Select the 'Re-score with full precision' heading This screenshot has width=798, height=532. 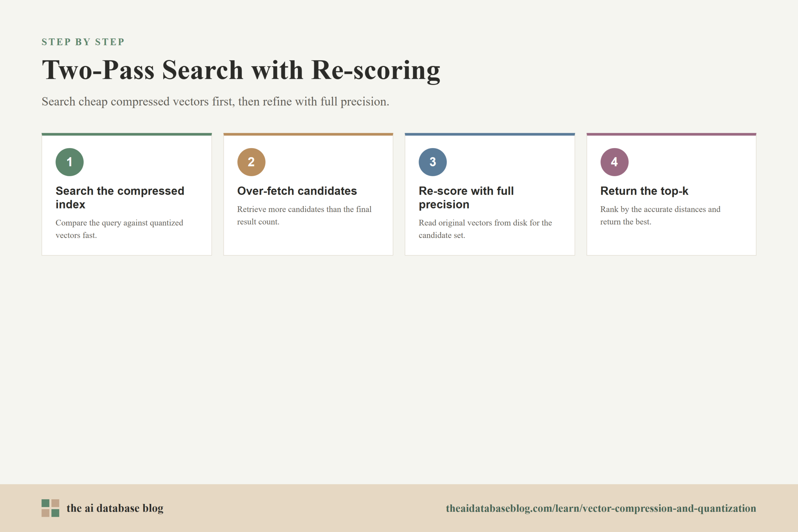tap(466, 198)
